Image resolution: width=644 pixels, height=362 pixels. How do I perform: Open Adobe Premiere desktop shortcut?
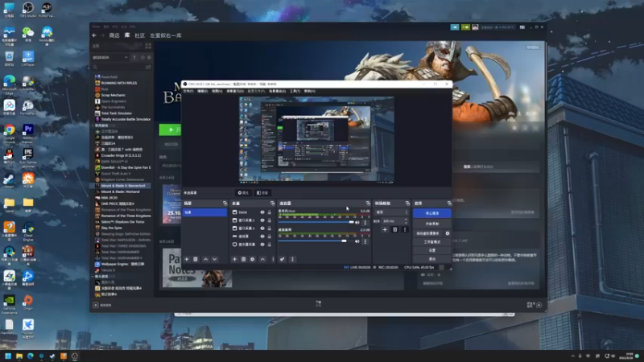28,133
